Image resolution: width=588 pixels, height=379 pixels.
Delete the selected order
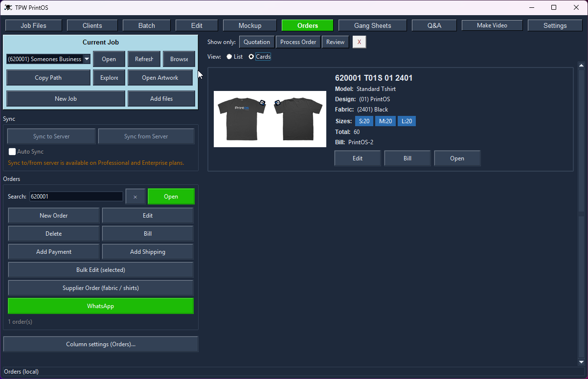(x=54, y=234)
